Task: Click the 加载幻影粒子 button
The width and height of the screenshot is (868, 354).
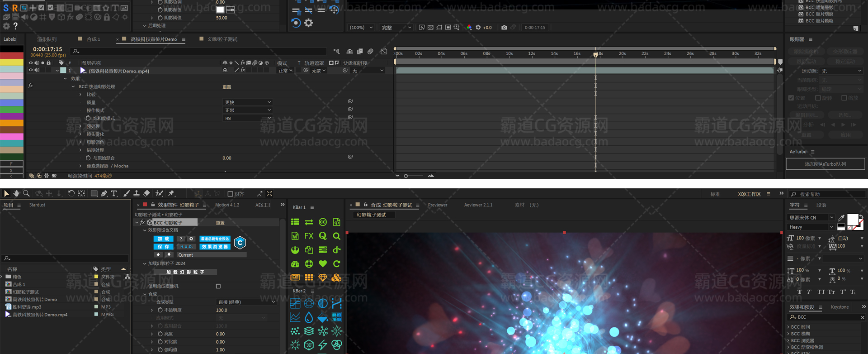Action: click(x=185, y=272)
